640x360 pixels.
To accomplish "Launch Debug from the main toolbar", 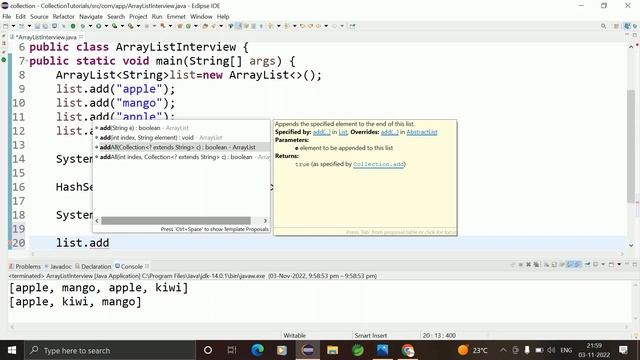I will pos(82,26).
